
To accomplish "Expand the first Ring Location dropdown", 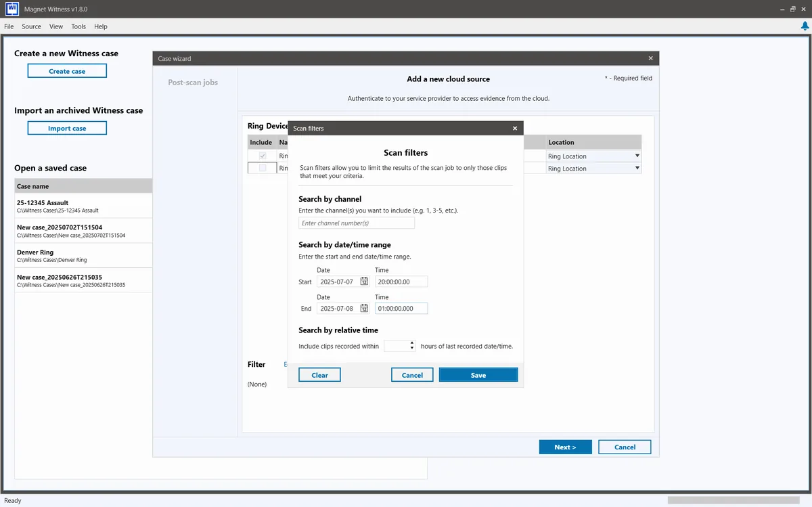I will [637, 156].
